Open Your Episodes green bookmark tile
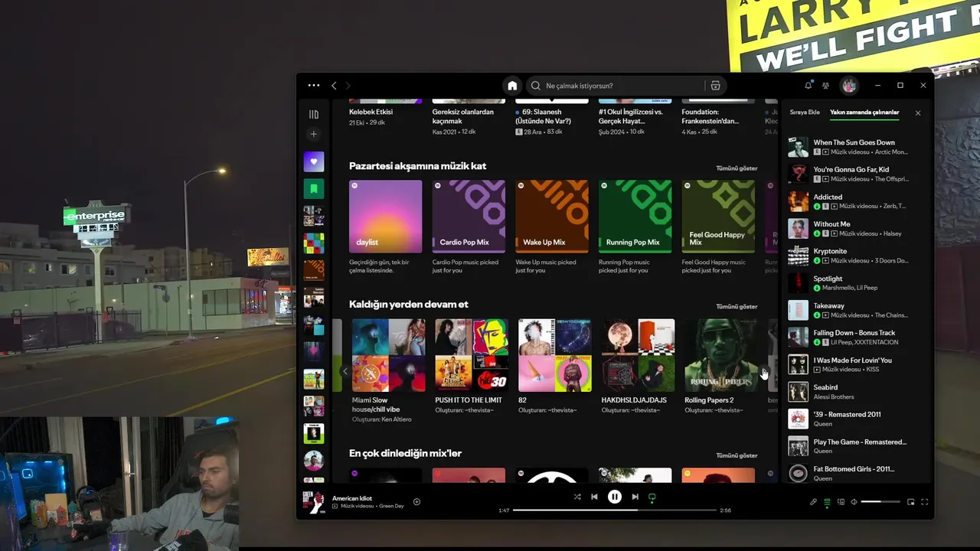 314,189
